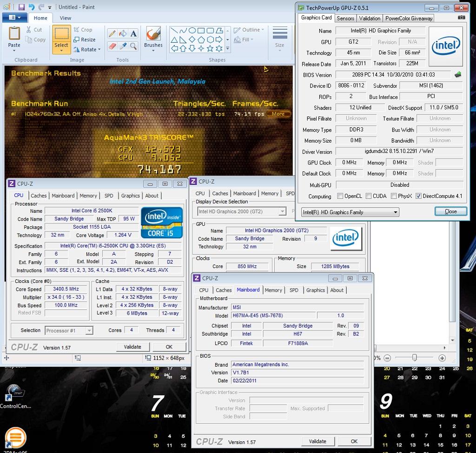Click the Paste clipboard icon in Paint
This screenshot has width=476, height=453.
tap(14, 33)
